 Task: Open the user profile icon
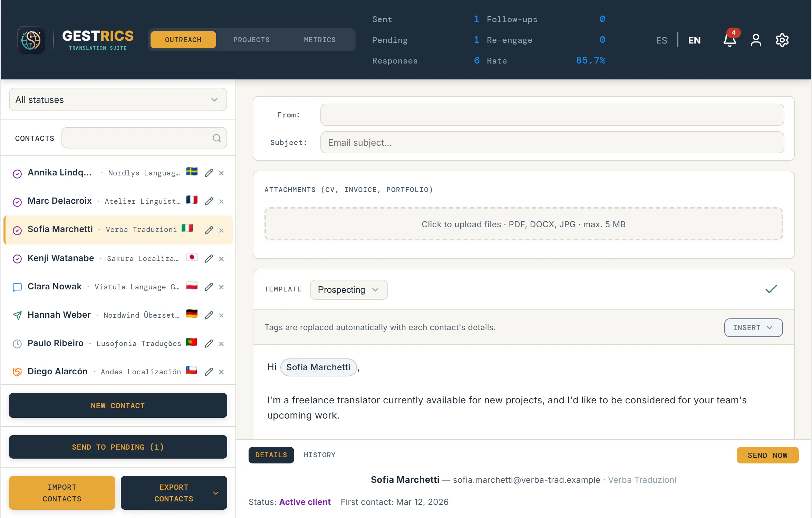[756, 40]
